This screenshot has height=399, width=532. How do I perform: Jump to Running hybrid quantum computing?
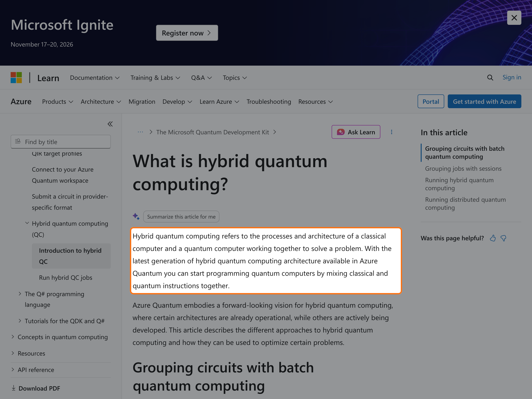(459, 184)
